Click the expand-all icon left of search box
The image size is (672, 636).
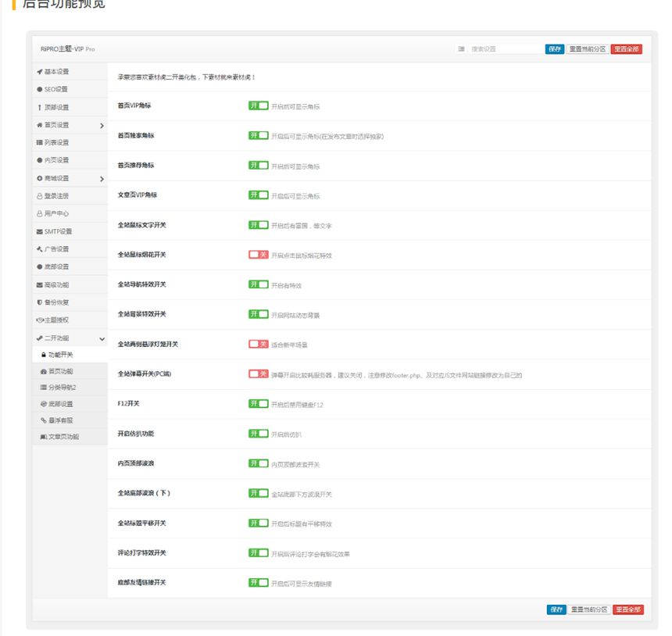[x=461, y=49]
